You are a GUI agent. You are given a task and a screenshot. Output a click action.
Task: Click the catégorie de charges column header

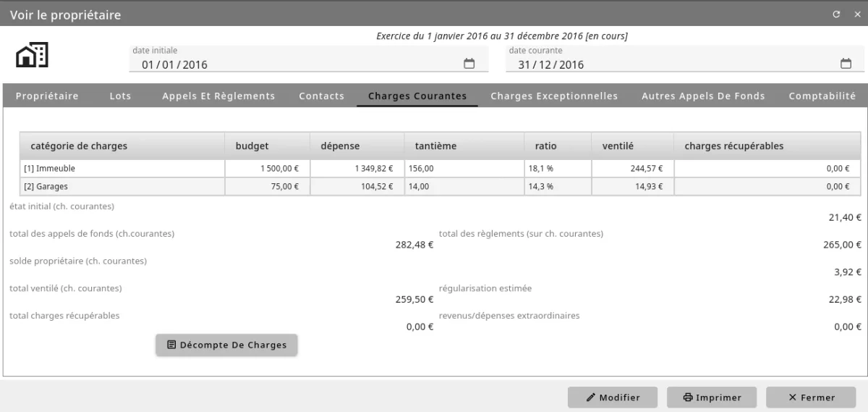pyautogui.click(x=122, y=146)
